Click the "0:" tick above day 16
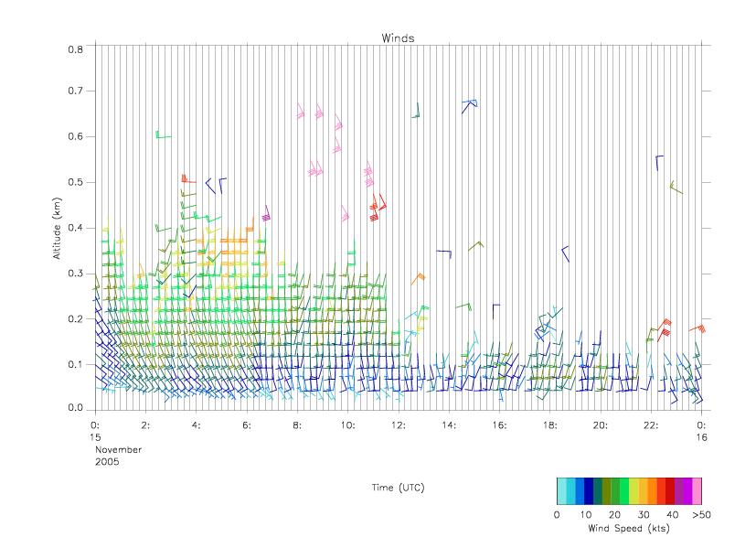Viewport: 756px width, 559px height. pyautogui.click(x=701, y=425)
